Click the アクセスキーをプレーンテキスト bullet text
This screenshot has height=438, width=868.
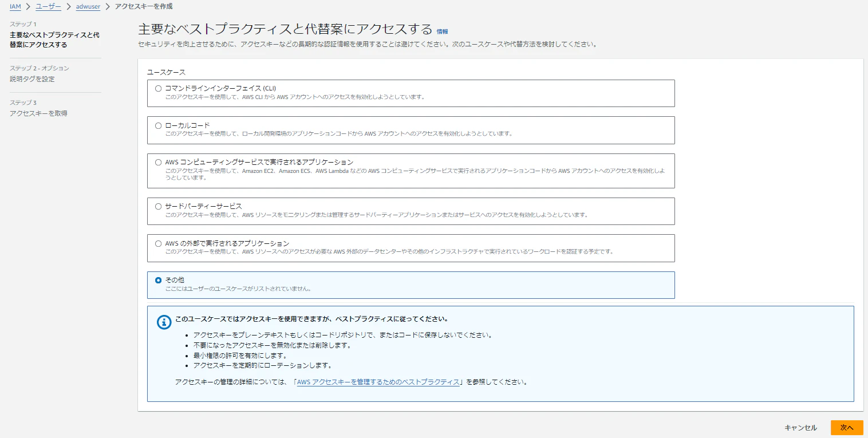click(343, 335)
